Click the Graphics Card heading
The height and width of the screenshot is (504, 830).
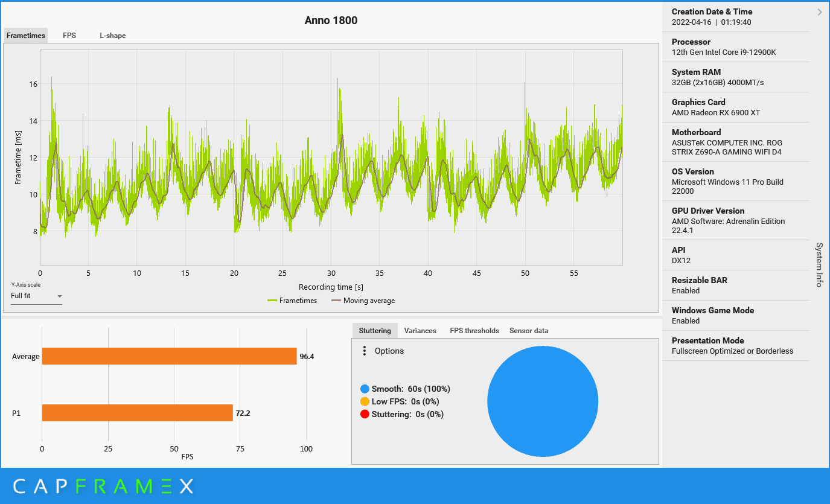click(x=698, y=102)
